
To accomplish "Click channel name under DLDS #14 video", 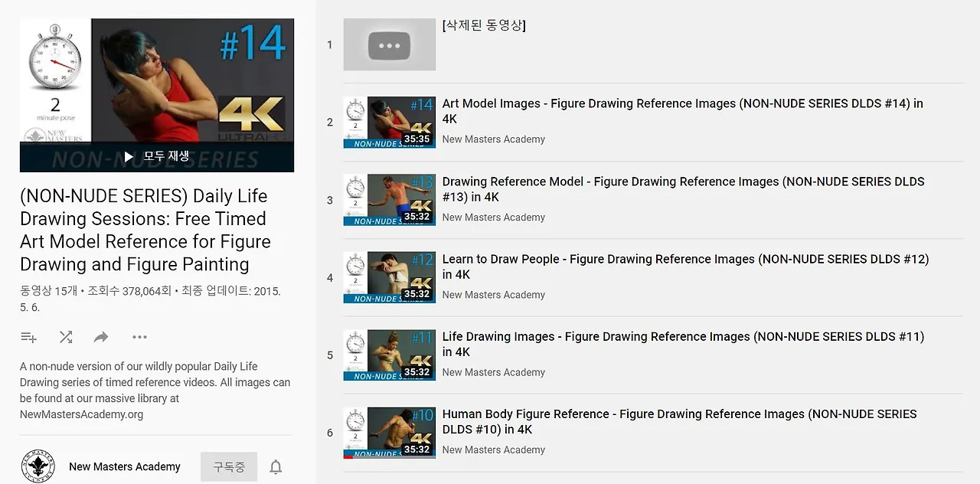I will [494, 139].
